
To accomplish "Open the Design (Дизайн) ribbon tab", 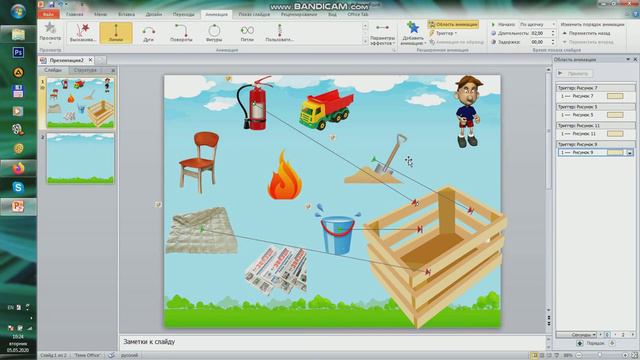I will pos(154,14).
